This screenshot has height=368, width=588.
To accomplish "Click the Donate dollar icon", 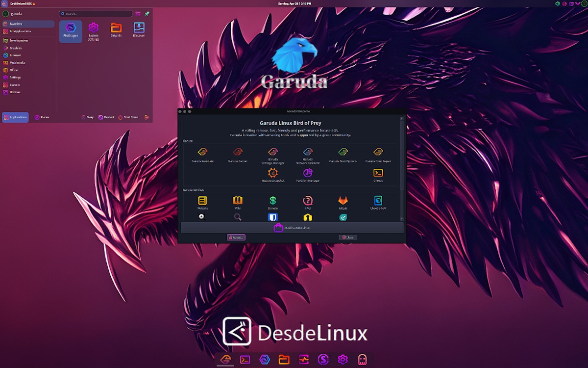I will tap(273, 201).
